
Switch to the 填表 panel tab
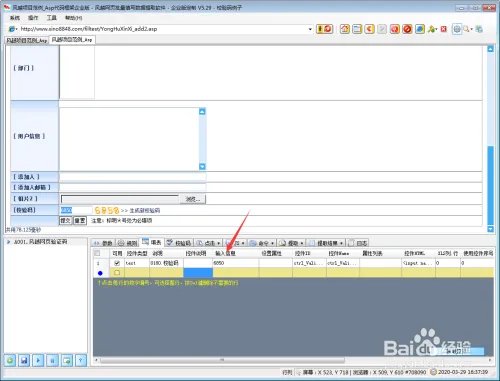click(152, 243)
